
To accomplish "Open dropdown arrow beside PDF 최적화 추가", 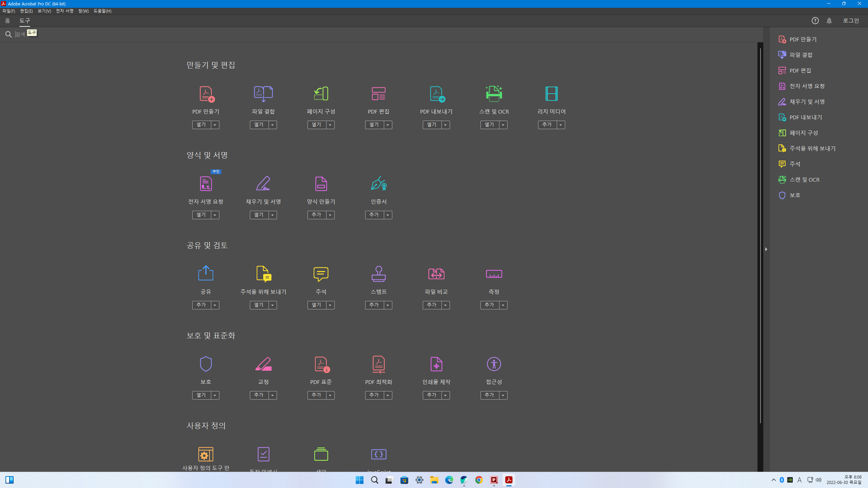I will click(x=388, y=395).
